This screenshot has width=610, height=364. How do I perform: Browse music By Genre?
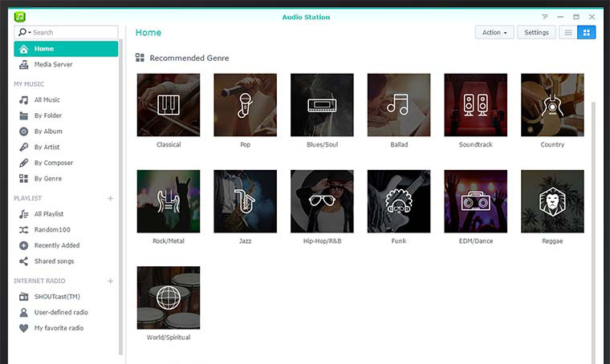(x=47, y=179)
